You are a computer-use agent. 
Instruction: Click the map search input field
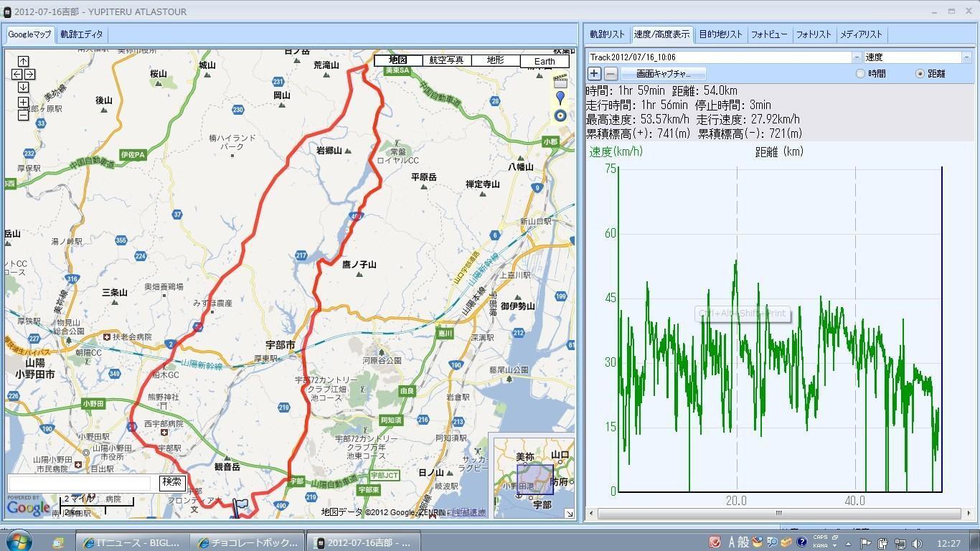tap(80, 482)
